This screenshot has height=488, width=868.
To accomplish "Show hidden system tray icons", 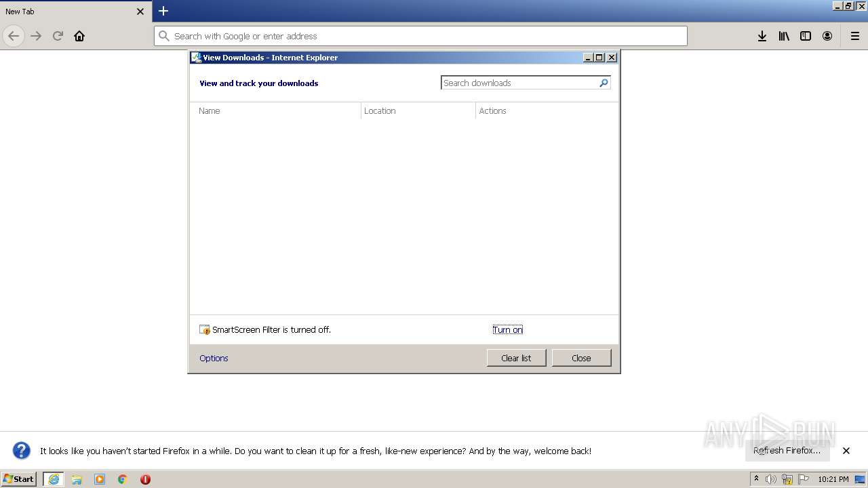I will coord(756,479).
